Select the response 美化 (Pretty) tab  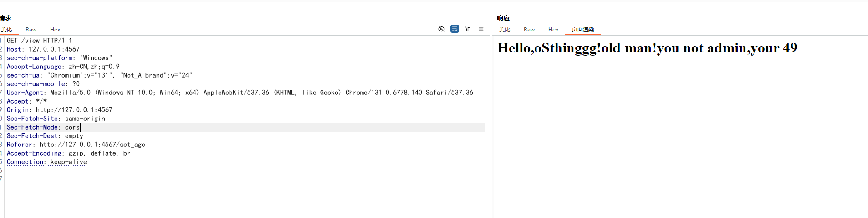point(505,30)
